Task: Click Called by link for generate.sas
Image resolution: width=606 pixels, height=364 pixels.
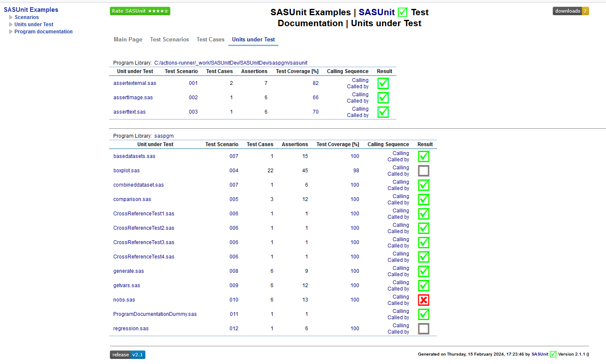Action: (x=398, y=274)
